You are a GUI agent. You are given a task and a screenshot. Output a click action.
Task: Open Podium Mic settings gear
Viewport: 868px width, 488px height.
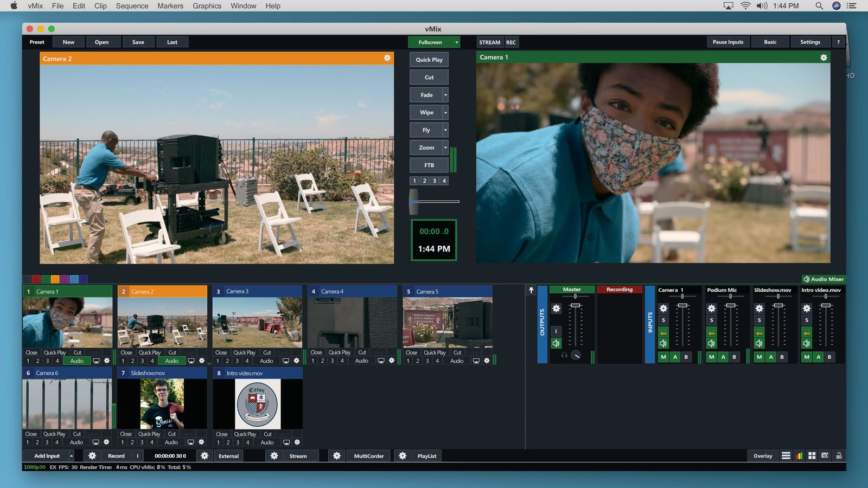711,309
